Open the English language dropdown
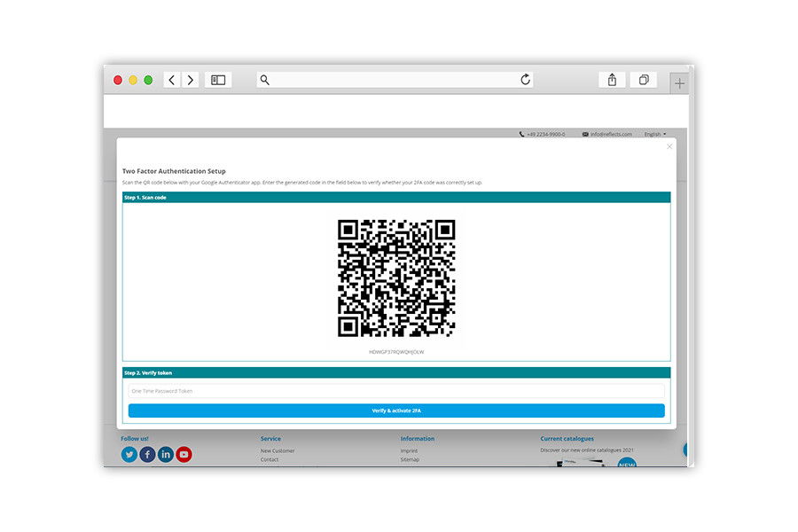 [x=653, y=134]
